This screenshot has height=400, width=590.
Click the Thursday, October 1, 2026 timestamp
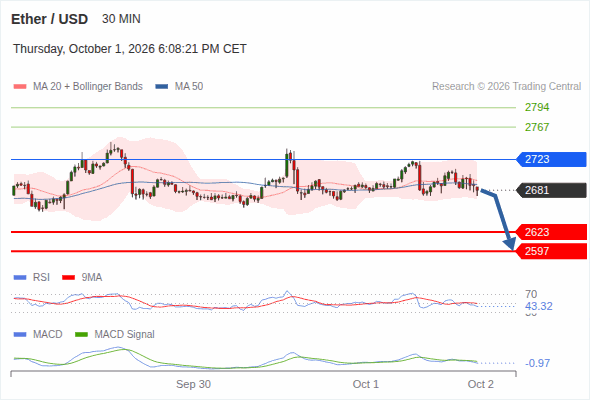pyautogui.click(x=130, y=49)
